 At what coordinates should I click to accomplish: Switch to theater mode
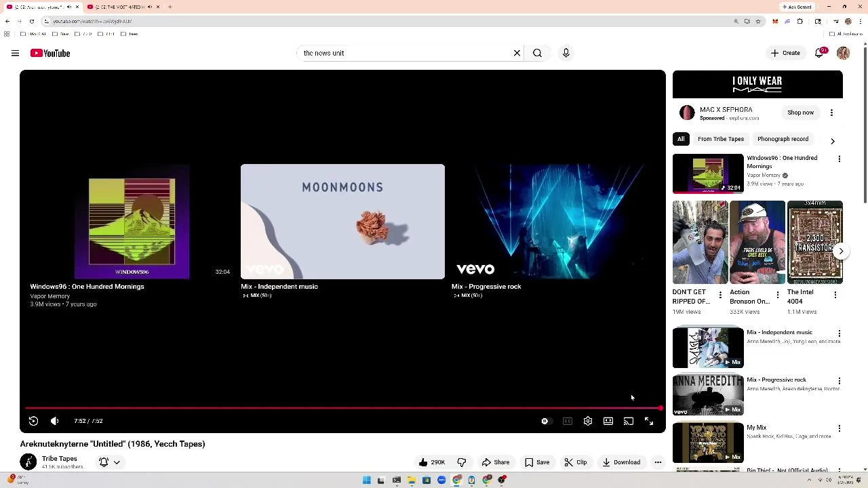[608, 421]
